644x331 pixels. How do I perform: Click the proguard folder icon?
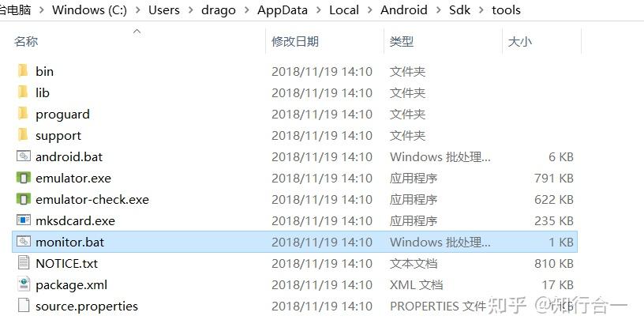click(23, 114)
